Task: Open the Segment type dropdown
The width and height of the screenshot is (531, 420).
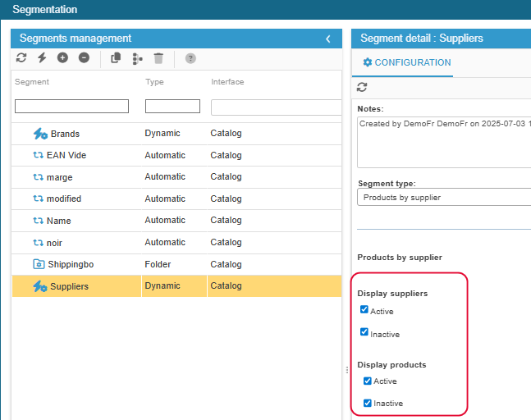Action: click(444, 198)
